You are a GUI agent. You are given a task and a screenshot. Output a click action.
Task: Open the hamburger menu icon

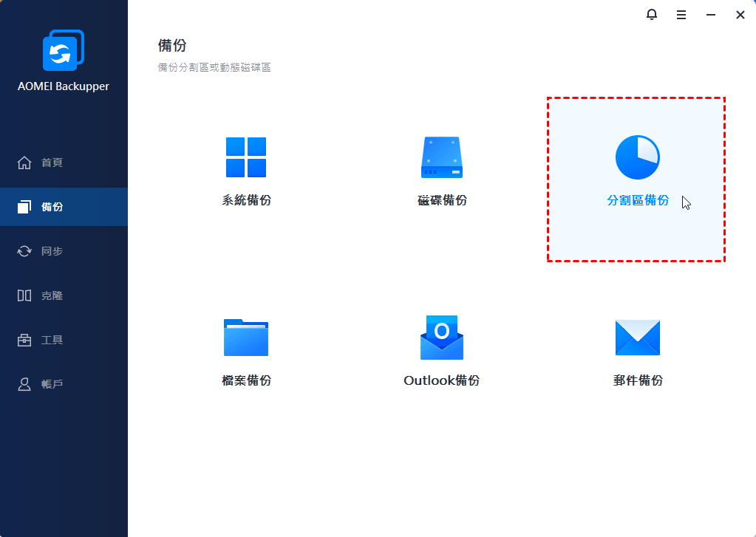[681, 15]
